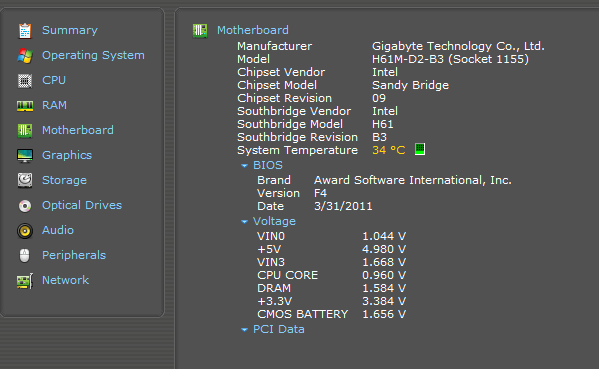
Task: Click the VIN0 voltage value 1.044 V
Action: [384, 236]
